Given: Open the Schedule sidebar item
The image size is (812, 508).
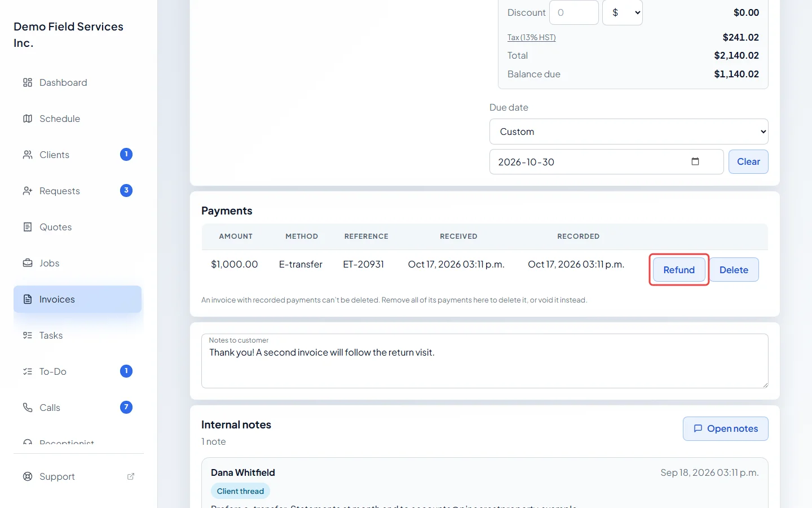Looking at the screenshot, I should [77, 119].
